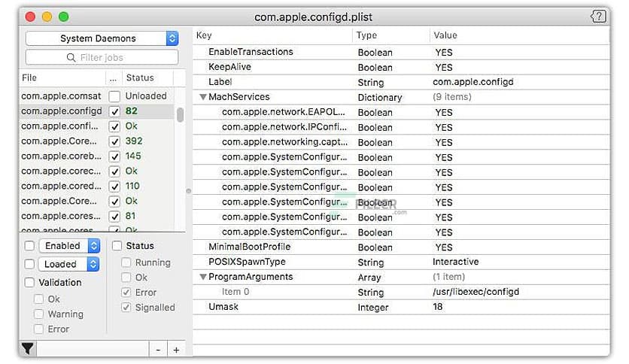The image size is (629, 364).
Task: Open the System Daemons dropdown
Action: (x=102, y=38)
